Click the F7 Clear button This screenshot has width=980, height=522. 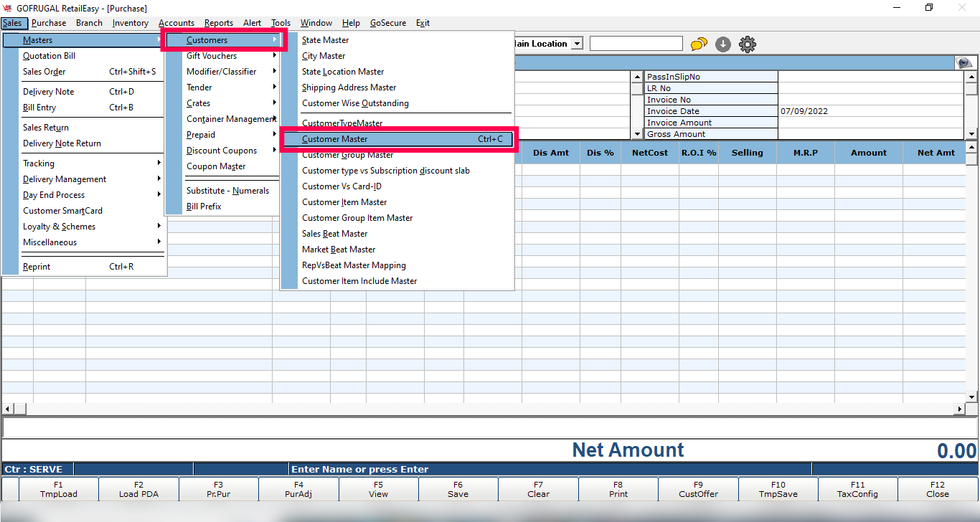tap(538, 489)
